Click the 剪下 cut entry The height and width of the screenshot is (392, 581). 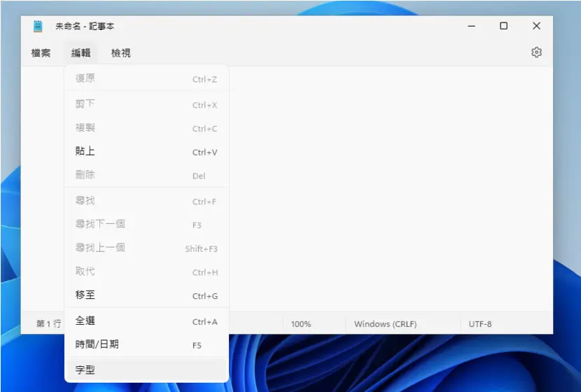point(146,104)
